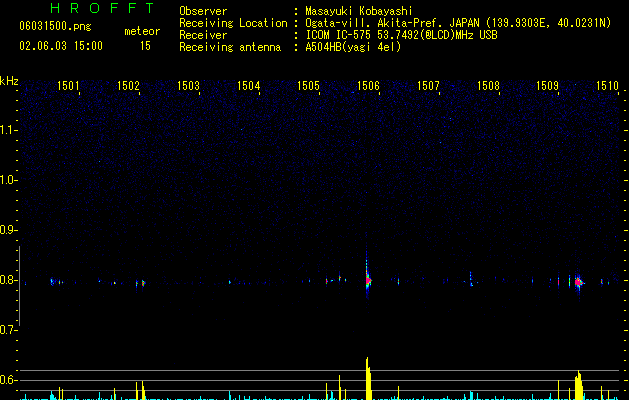Click the kHz axis unit label
Screen dimensions: 629x400
(9, 81)
